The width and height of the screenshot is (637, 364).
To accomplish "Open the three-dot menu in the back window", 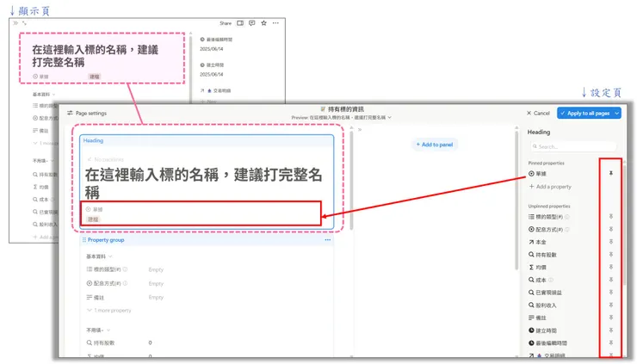I will (x=275, y=23).
